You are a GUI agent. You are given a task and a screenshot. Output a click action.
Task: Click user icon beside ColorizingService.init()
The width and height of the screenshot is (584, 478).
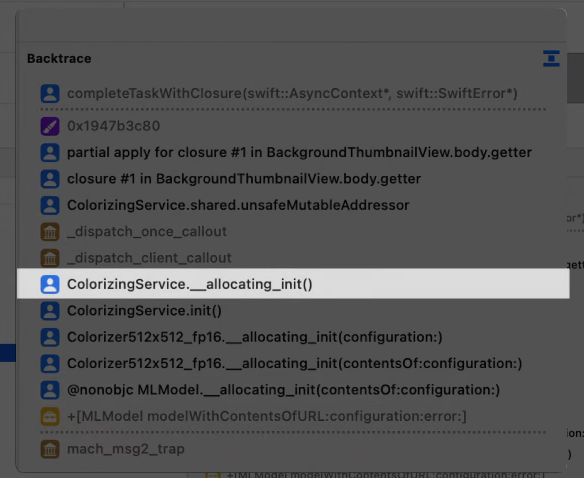[50, 311]
